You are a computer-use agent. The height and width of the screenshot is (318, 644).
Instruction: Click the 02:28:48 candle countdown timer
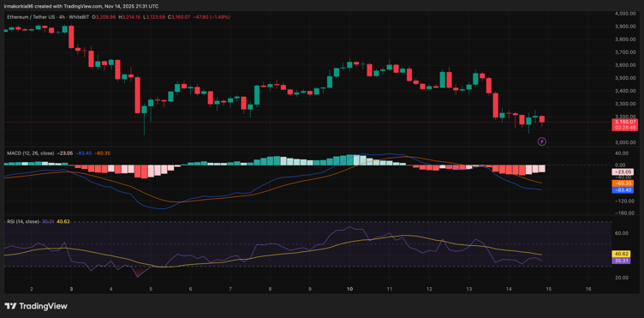click(x=624, y=128)
